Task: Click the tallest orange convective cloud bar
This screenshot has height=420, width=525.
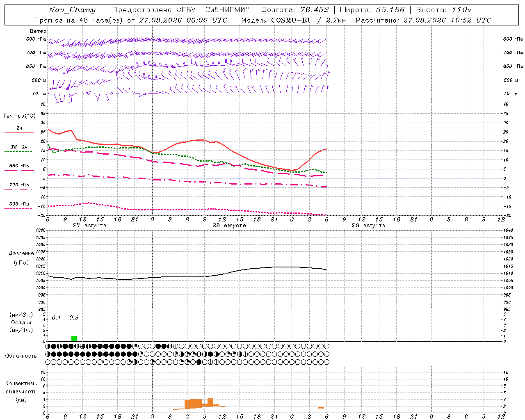Action: (210, 402)
